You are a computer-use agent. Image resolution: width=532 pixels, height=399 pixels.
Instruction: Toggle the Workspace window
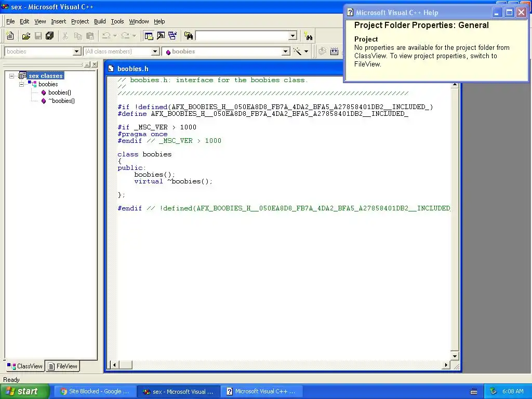pyautogui.click(x=149, y=36)
